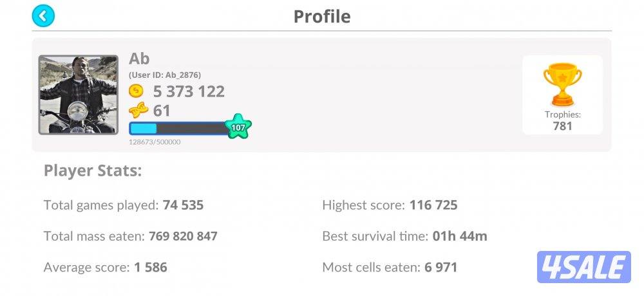Select the username Ab
Viewport: 644px width, 296px height.
click(139, 59)
